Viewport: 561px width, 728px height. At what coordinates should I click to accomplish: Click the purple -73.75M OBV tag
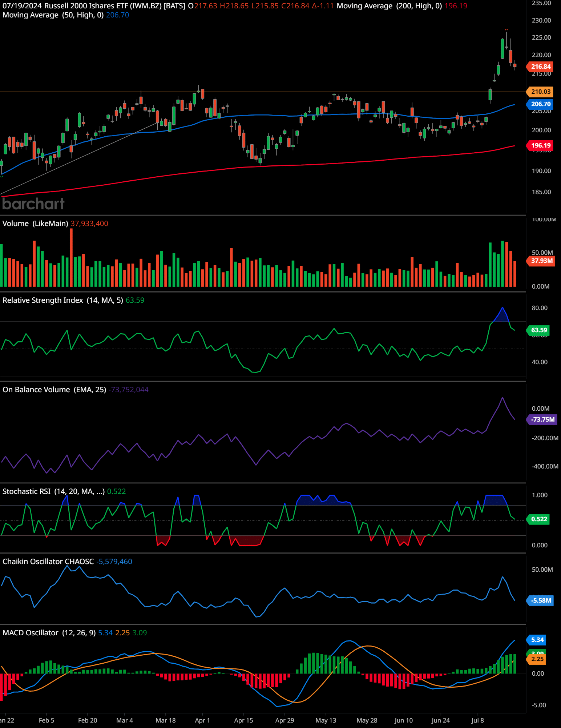[x=542, y=419]
